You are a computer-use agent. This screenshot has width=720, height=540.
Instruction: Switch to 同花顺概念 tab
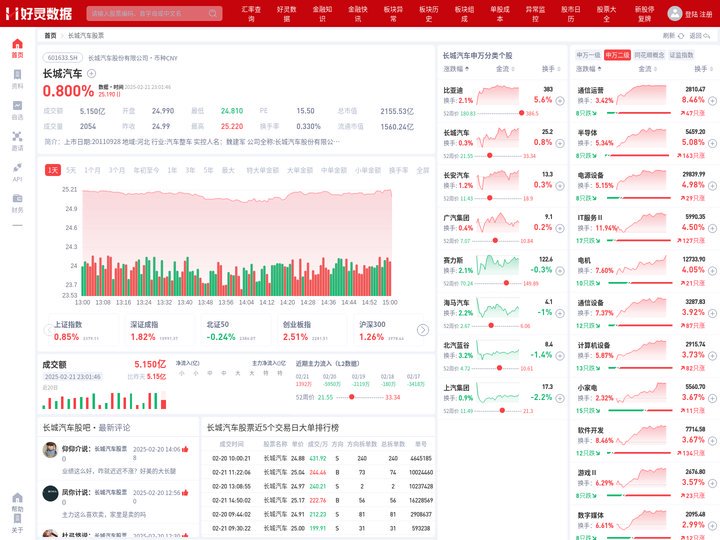[649, 55]
